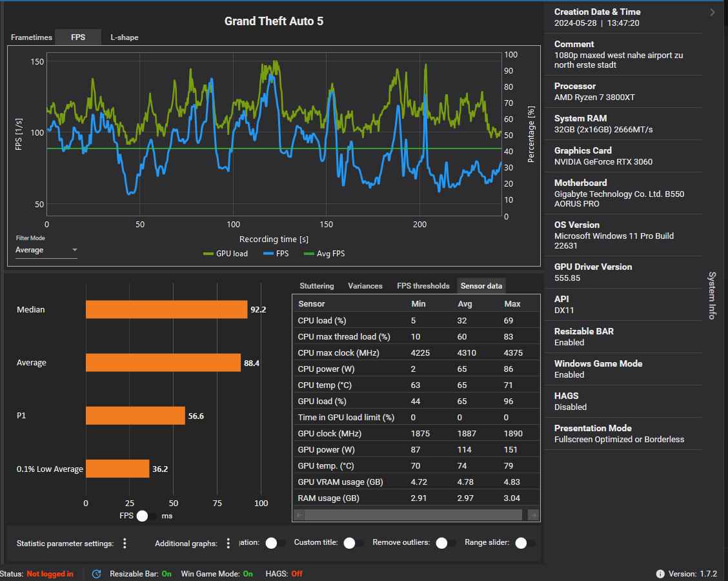Open the Filter Mode Average dropdown
Image resolution: width=728 pixels, height=581 pixels.
tap(46, 250)
